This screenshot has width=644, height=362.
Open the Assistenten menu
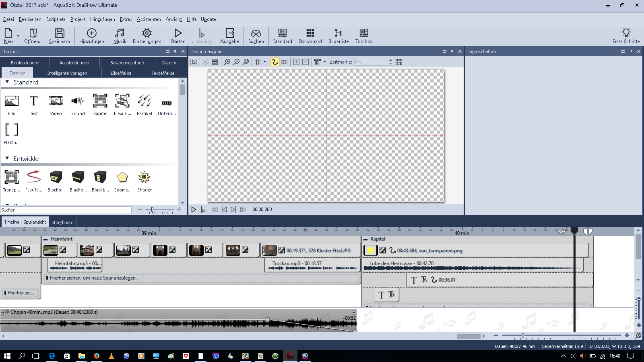coord(149,19)
